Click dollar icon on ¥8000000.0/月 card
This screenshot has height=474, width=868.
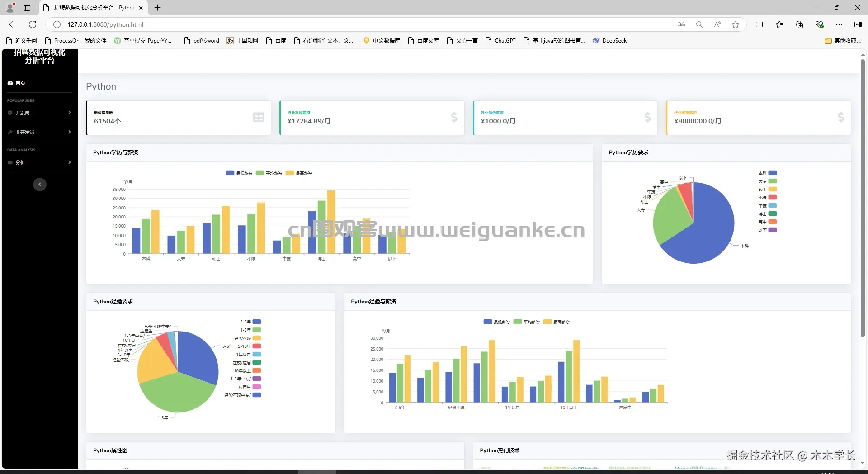click(841, 117)
